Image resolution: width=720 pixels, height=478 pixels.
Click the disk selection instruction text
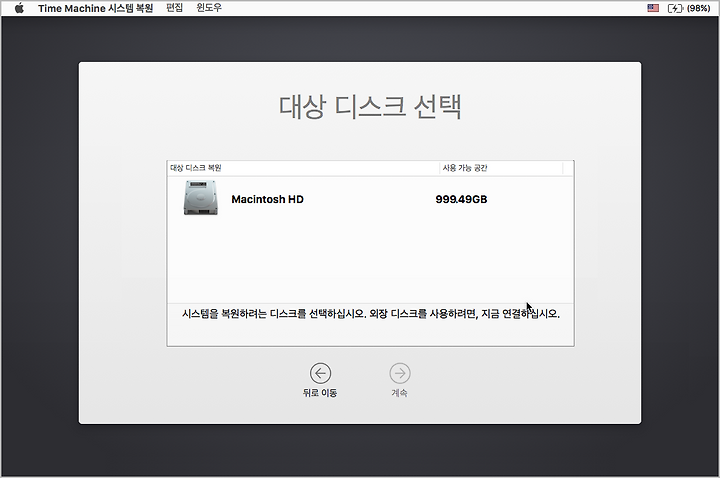[x=371, y=314]
